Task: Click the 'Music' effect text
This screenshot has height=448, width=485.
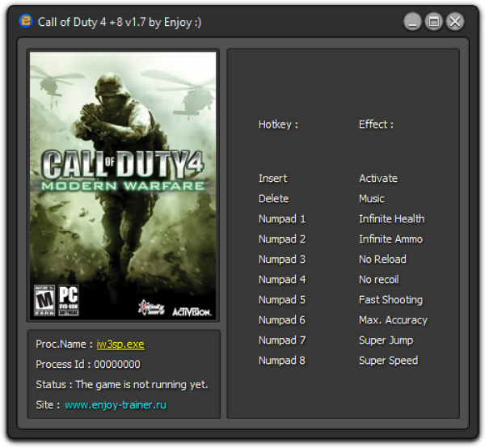Action: 372,198
